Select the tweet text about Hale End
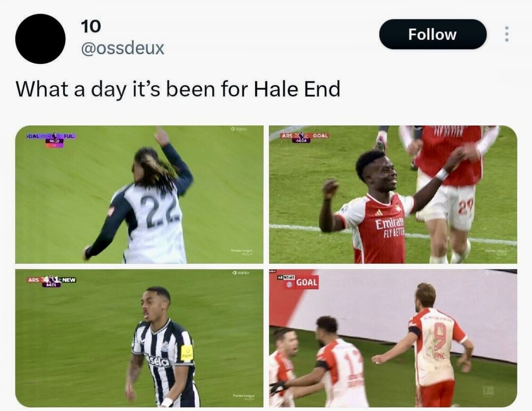 point(178,89)
